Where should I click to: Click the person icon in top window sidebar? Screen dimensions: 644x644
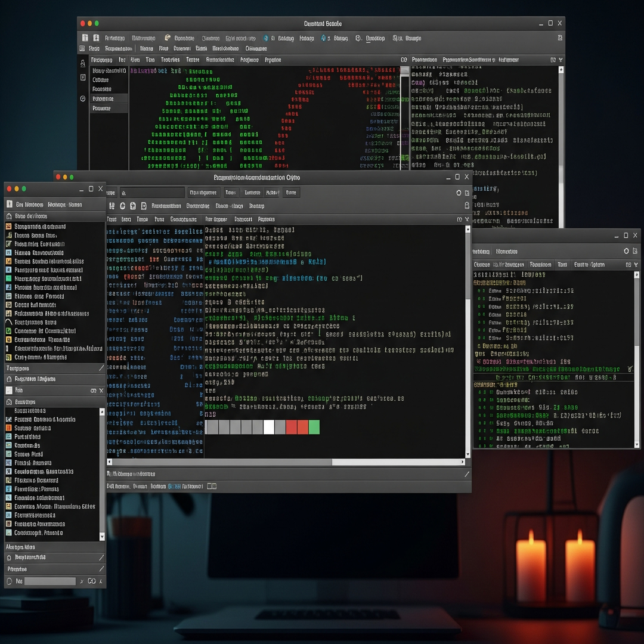(x=83, y=63)
